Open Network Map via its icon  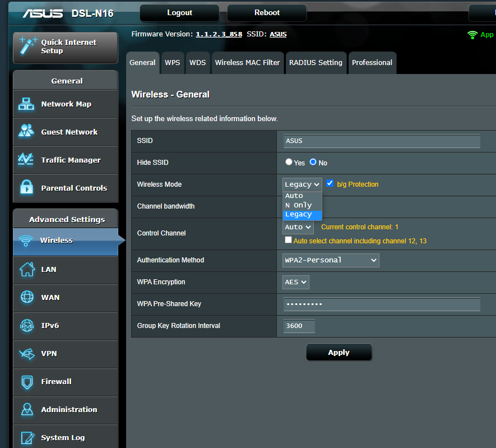tap(26, 104)
